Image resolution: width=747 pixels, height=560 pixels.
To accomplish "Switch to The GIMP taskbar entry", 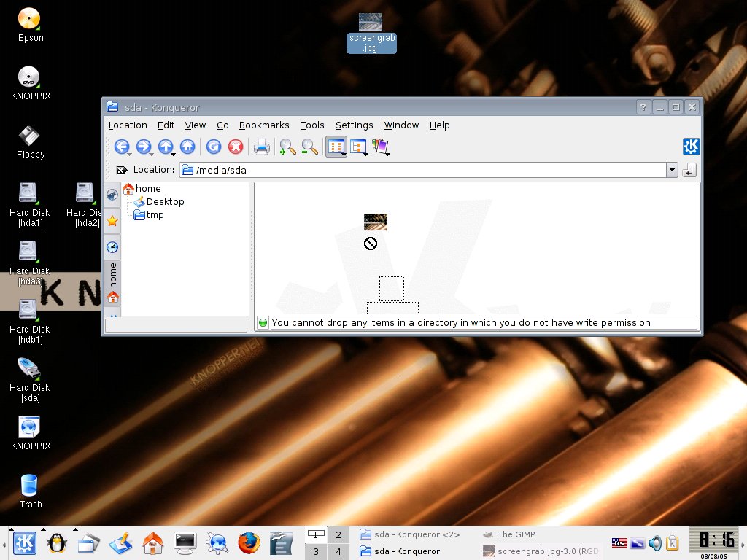I will tap(516, 534).
